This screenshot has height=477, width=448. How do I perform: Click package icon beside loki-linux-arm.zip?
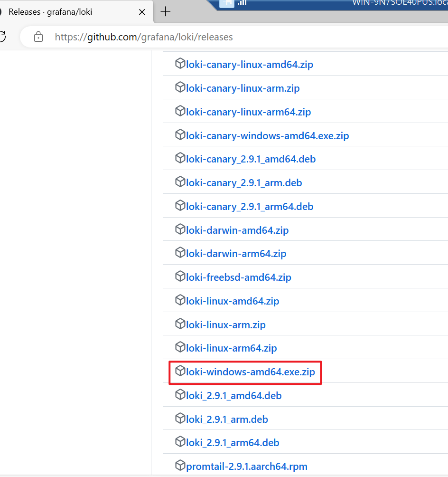coord(180,324)
